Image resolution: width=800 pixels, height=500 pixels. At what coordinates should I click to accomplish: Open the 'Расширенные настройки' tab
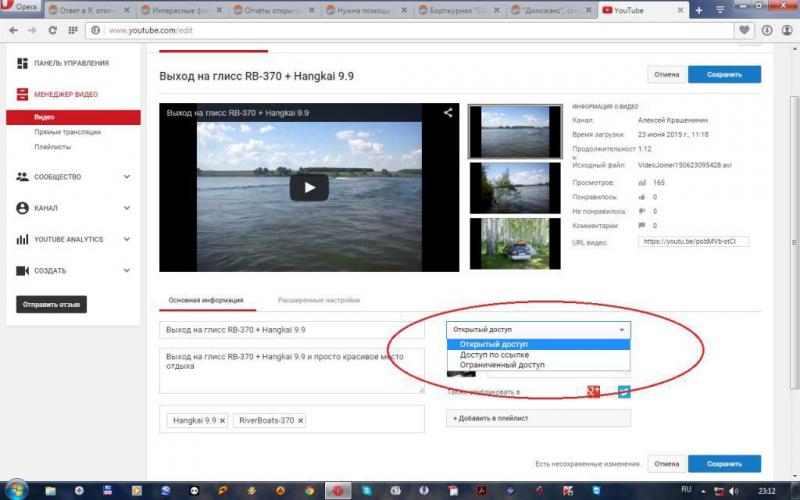coord(319,301)
